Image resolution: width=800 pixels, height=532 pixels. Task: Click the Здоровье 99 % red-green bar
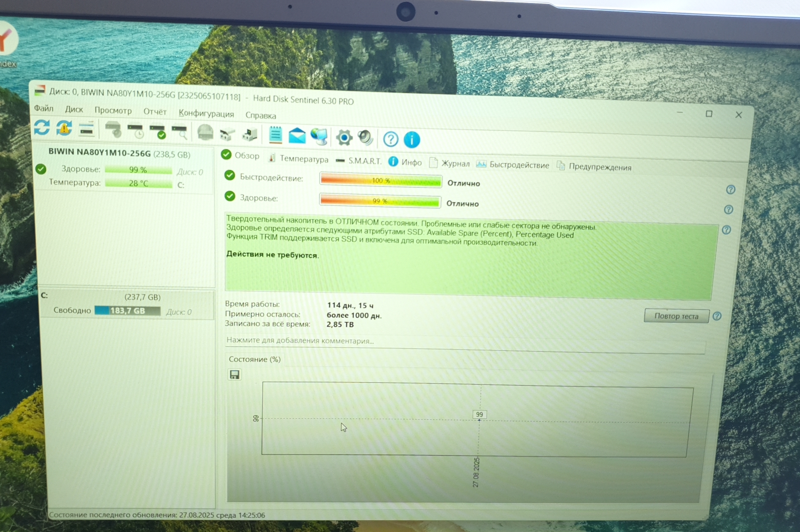point(380,201)
